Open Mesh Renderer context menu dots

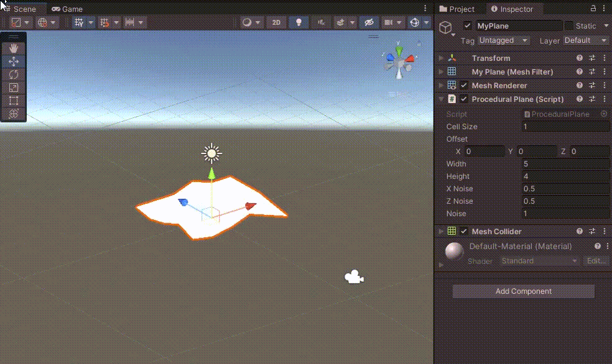coord(605,85)
